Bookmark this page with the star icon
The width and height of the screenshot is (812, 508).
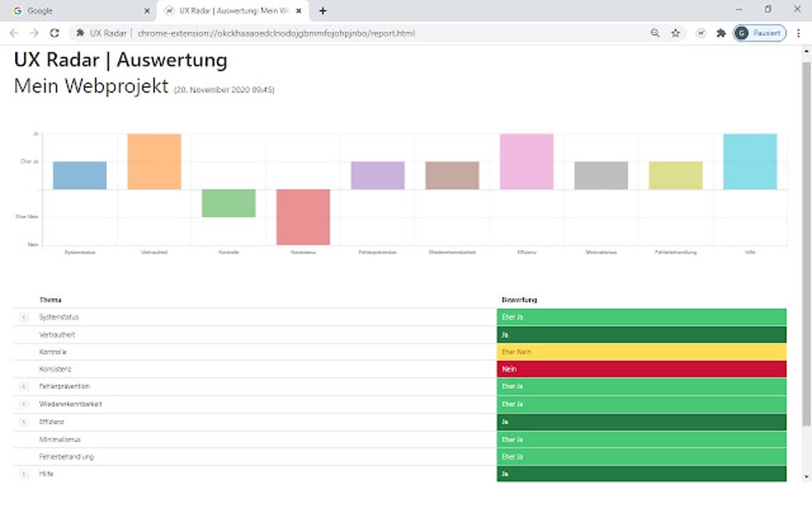(676, 33)
